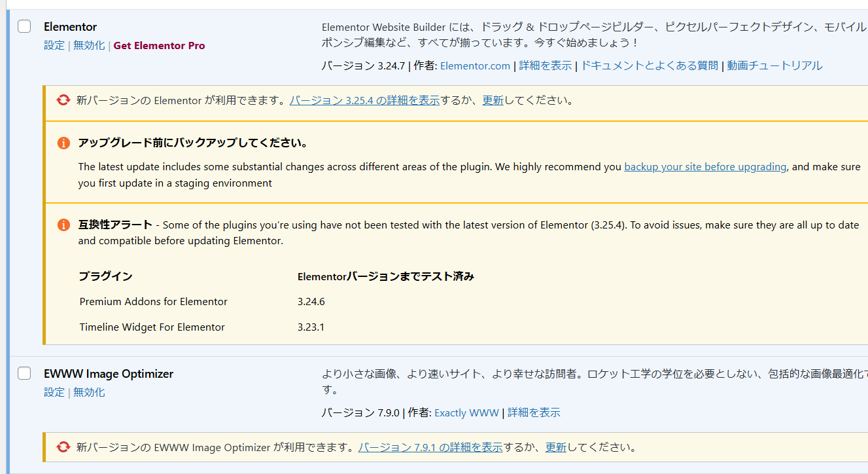The width and height of the screenshot is (868, 474).
Task: View バージョン 7.9.1 の詳細を表示 link
Action: (x=430, y=447)
